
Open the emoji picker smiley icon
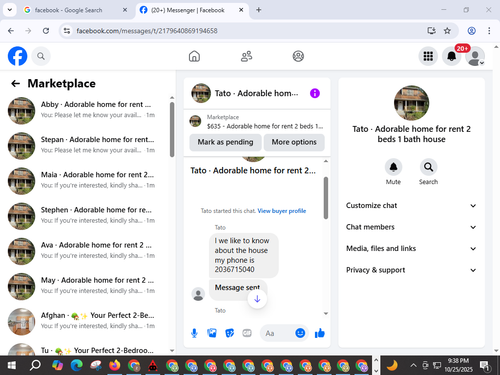click(300, 333)
